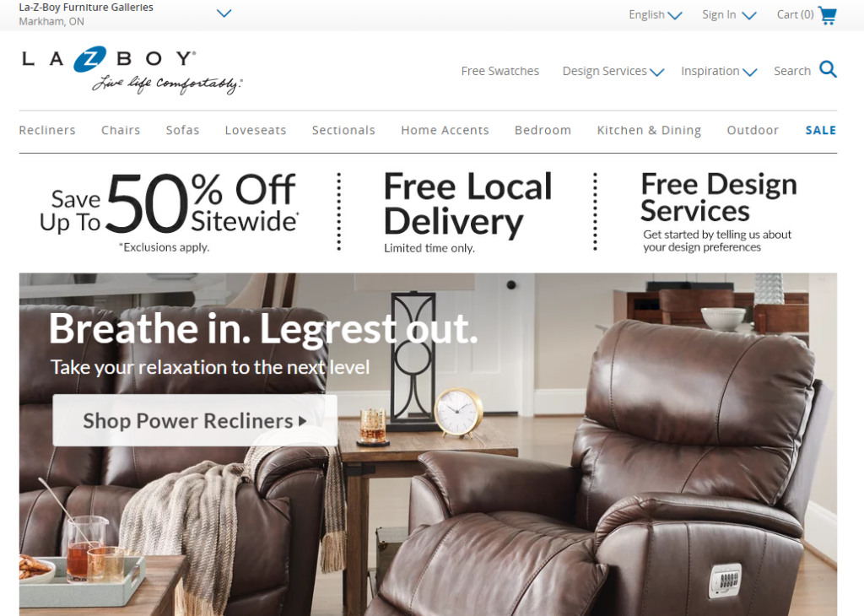Open the Home Accents category
Viewport: 864px width, 616px height.
tap(445, 130)
